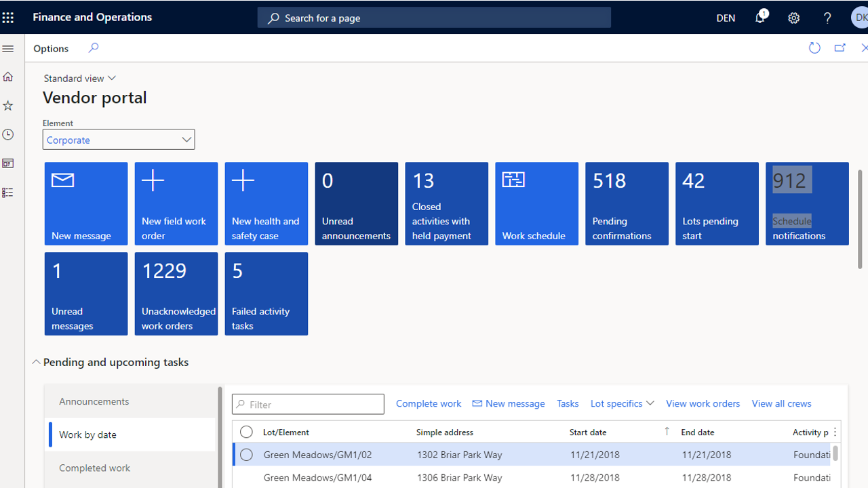Open page in new window icon
Viewport: 868px width, 488px height.
pyautogui.click(x=840, y=48)
